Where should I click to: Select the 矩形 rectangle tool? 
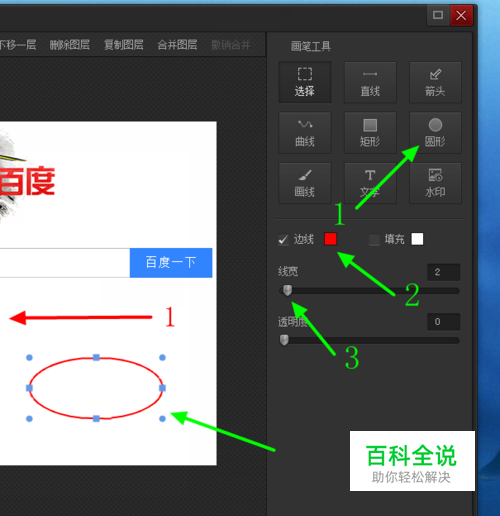(x=370, y=133)
